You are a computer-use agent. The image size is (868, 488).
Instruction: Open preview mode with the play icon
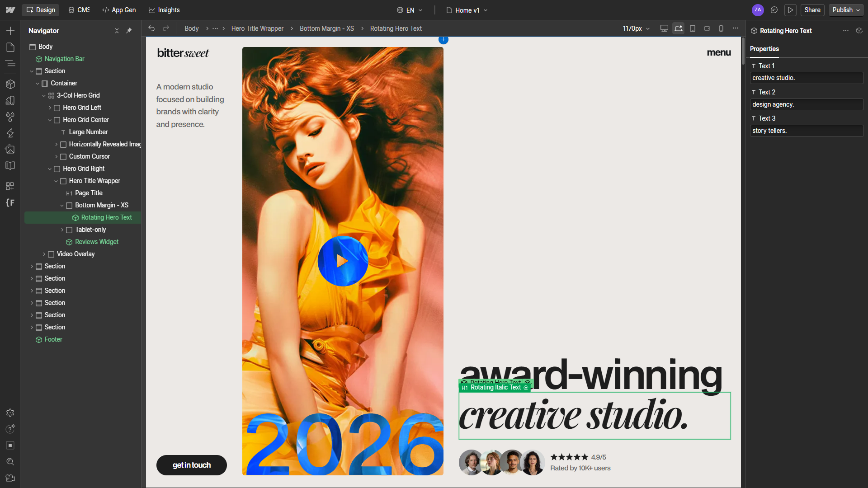(790, 10)
